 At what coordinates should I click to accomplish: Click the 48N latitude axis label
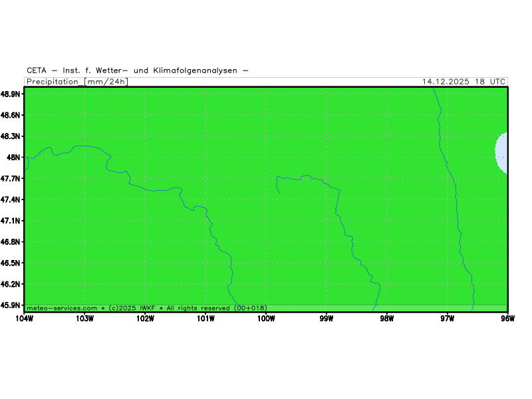(x=15, y=158)
